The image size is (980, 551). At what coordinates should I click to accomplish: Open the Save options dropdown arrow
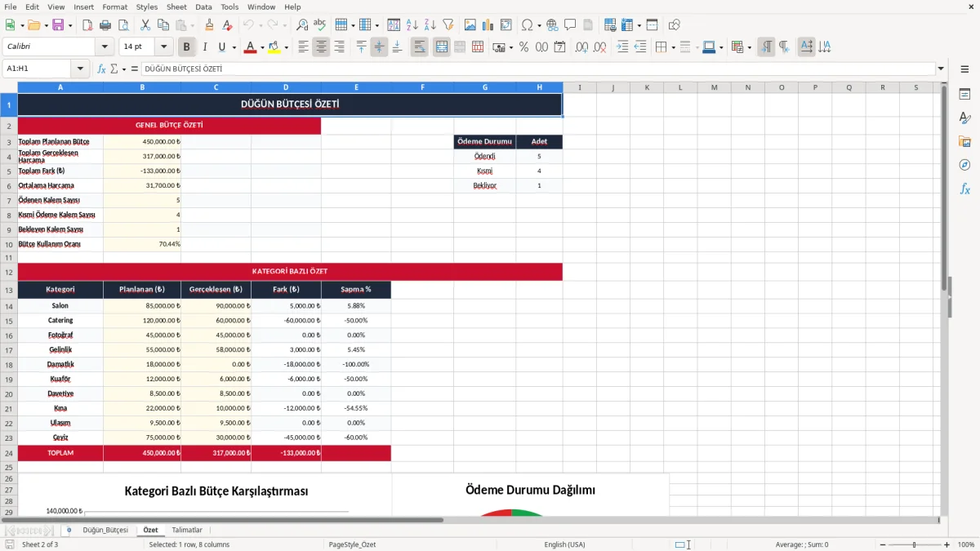point(70,25)
